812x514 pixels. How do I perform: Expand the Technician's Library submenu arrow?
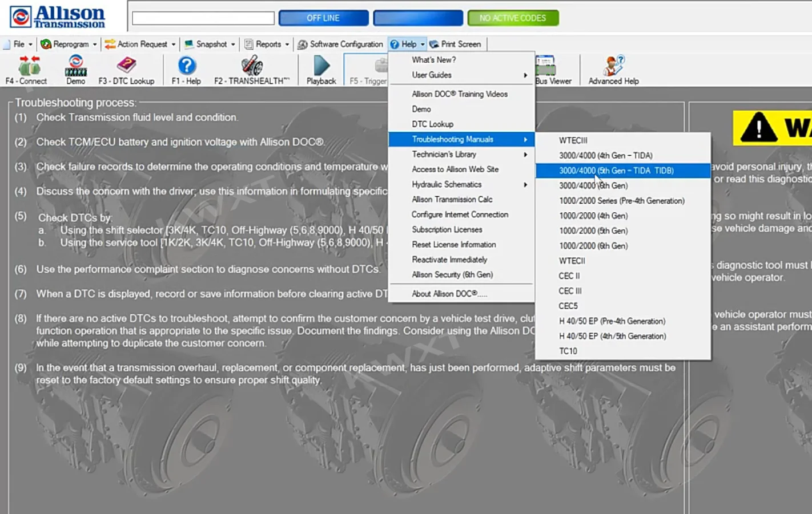coord(525,155)
